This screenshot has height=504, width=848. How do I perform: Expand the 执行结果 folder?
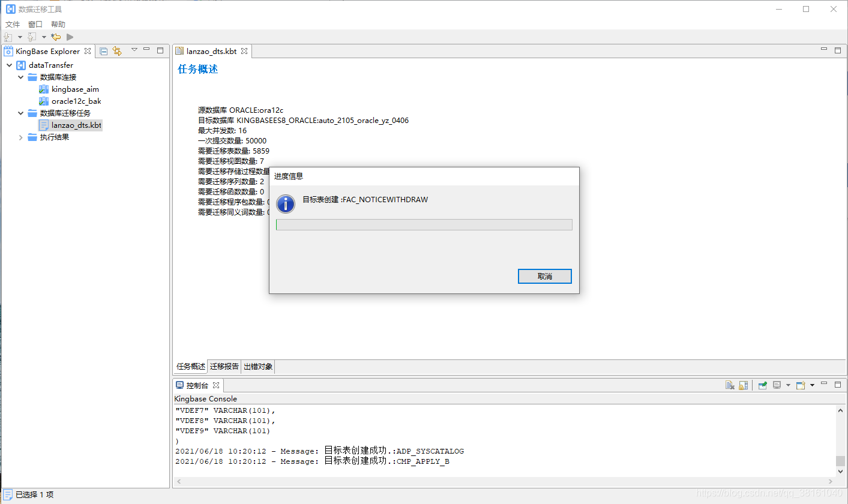pyautogui.click(x=20, y=137)
